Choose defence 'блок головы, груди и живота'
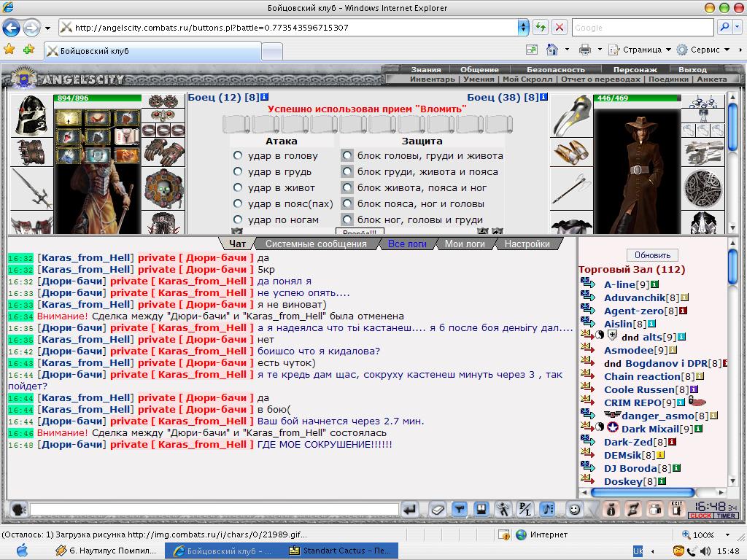Image resolution: width=747 pixels, height=560 pixels. [x=348, y=155]
